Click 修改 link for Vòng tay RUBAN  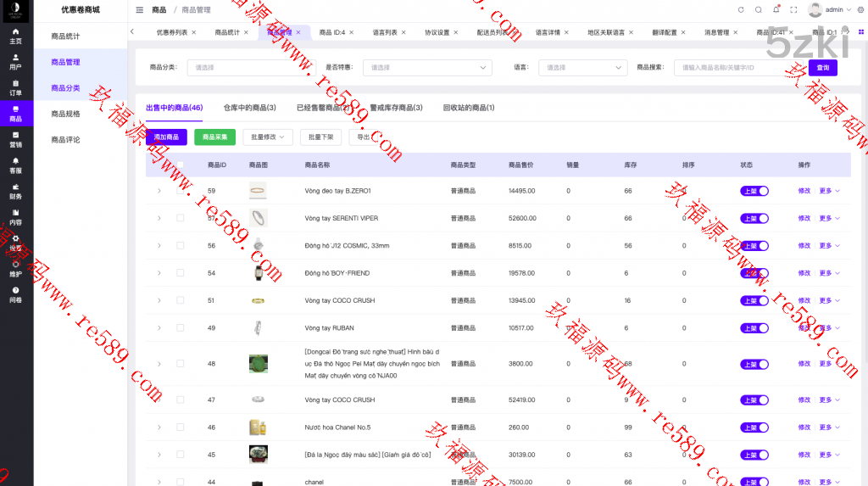(804, 328)
